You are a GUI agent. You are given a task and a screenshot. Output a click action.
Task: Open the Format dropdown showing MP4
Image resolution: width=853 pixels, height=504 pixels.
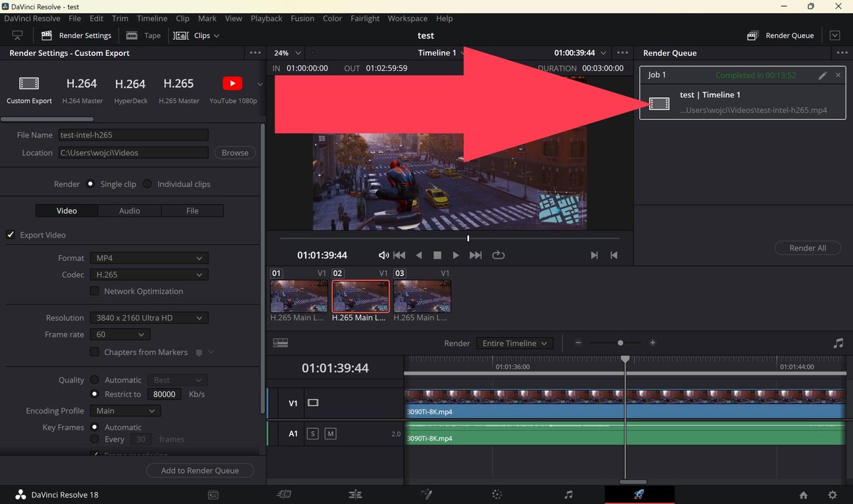(x=149, y=258)
